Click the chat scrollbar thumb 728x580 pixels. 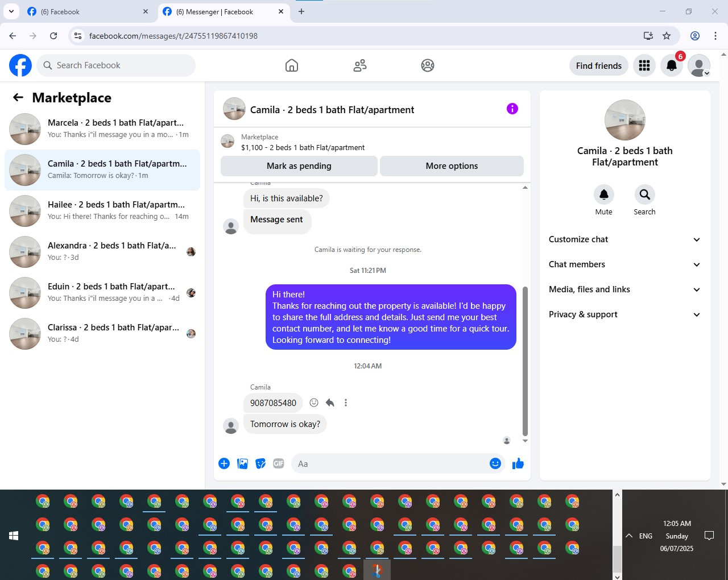pyautogui.click(x=525, y=361)
